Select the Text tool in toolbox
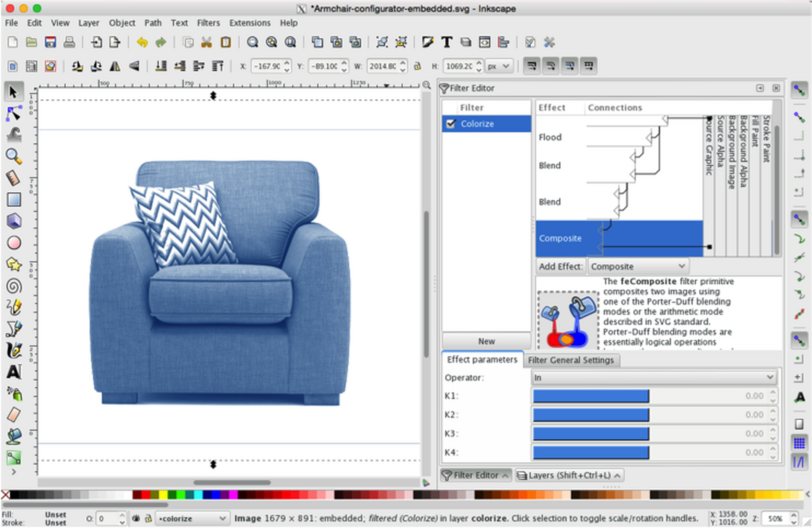Viewport: 812px width, 528px height. click(x=13, y=372)
